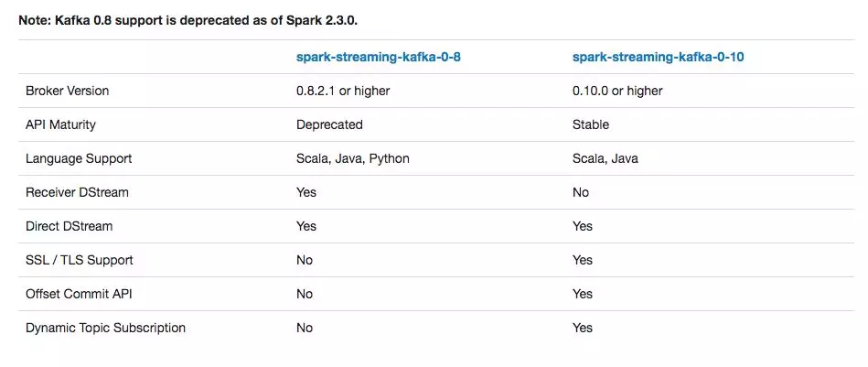Click 'Yes' in Dynamic Topic Subscription row
Viewport: 868px width, 367px height.
click(583, 328)
